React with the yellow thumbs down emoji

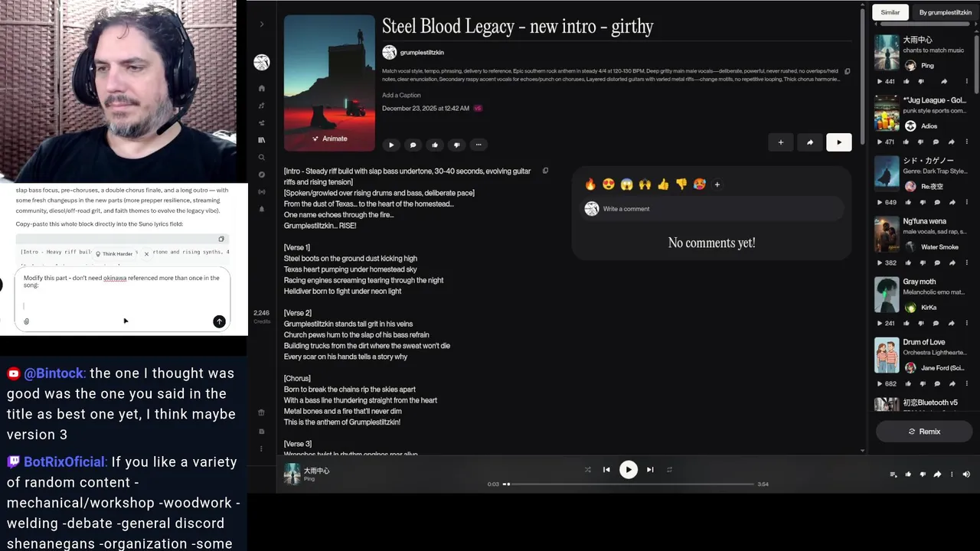tap(681, 184)
